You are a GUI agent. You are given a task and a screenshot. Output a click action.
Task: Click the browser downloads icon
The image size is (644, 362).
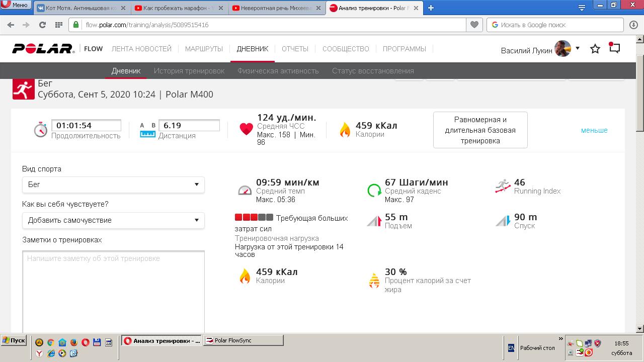[x=633, y=25]
